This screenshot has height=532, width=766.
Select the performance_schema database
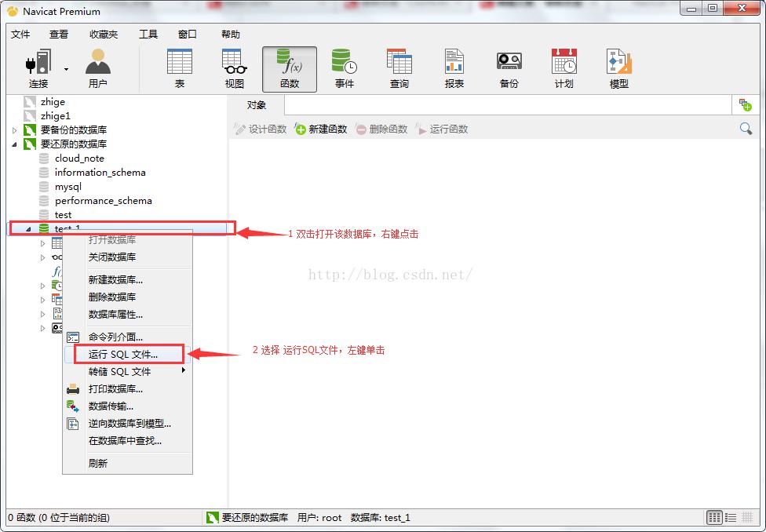(x=103, y=201)
